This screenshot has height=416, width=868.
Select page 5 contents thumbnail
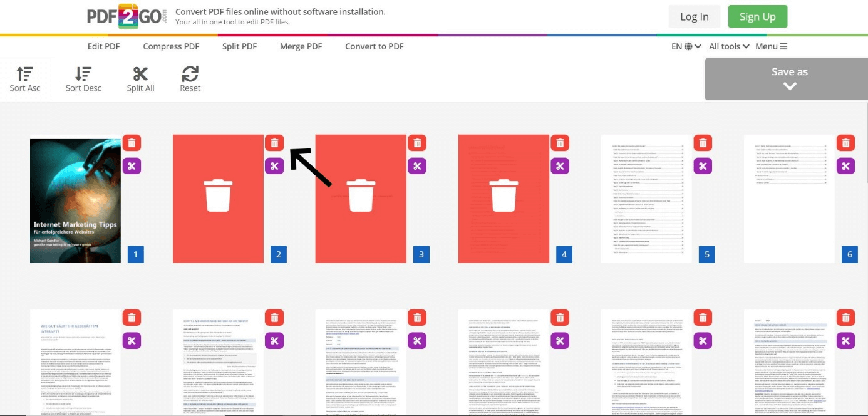pyautogui.click(x=646, y=199)
